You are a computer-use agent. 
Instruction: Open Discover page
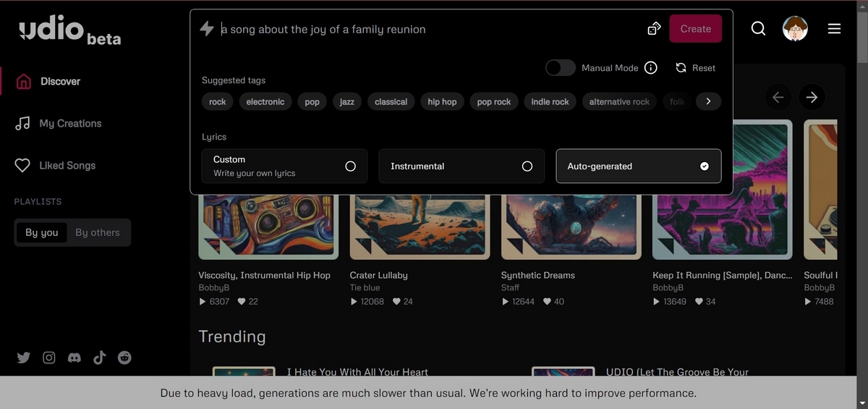[x=60, y=81]
